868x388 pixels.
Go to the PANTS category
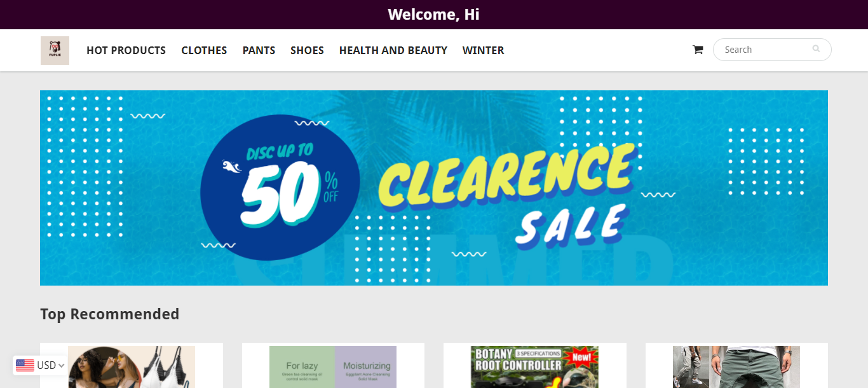tap(259, 50)
